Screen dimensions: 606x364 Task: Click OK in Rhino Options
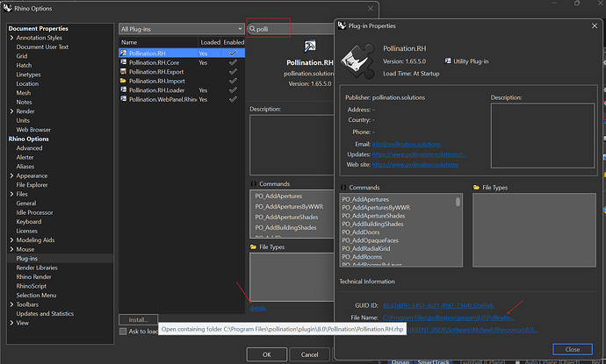click(267, 354)
